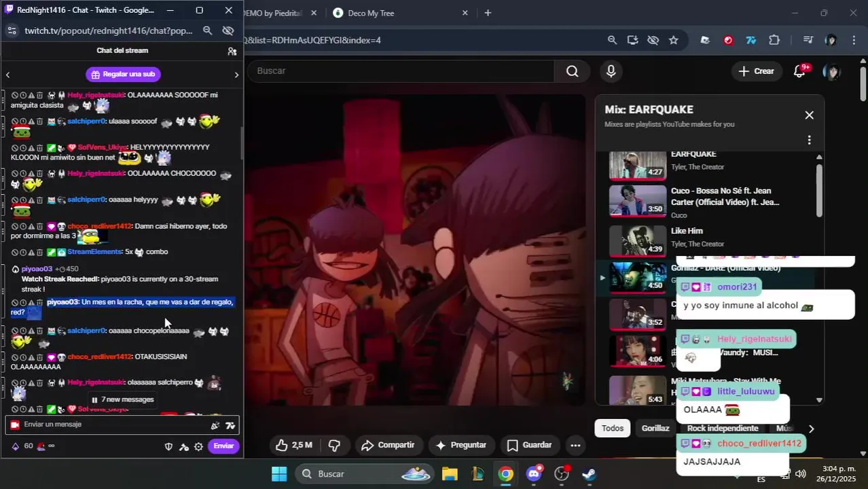Send chat message with Enviar button
This screenshot has height=489, width=868.
[223, 446]
